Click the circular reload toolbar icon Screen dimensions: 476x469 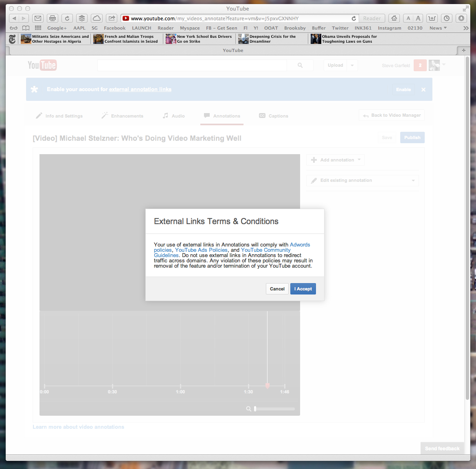(67, 18)
